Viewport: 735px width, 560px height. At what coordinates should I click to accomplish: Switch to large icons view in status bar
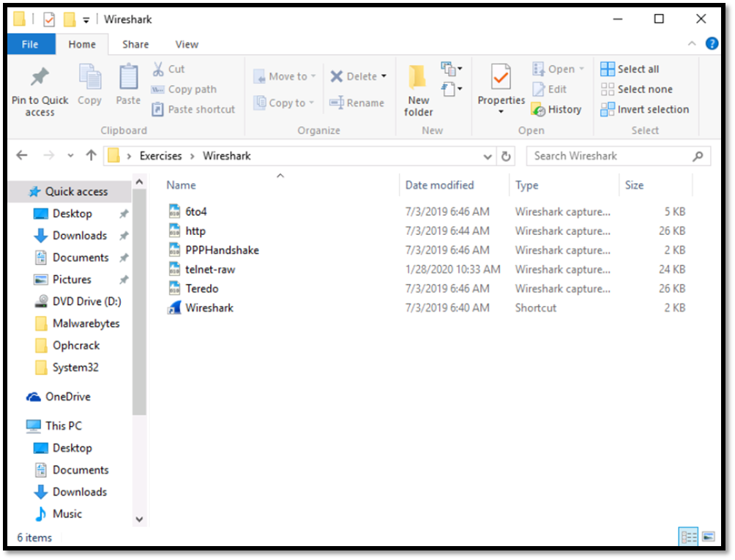coord(709,537)
